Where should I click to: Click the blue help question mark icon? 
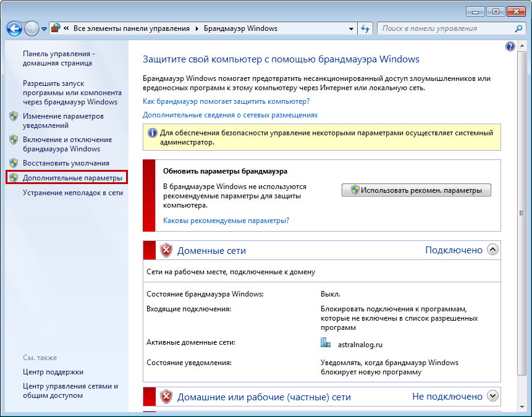(x=510, y=46)
